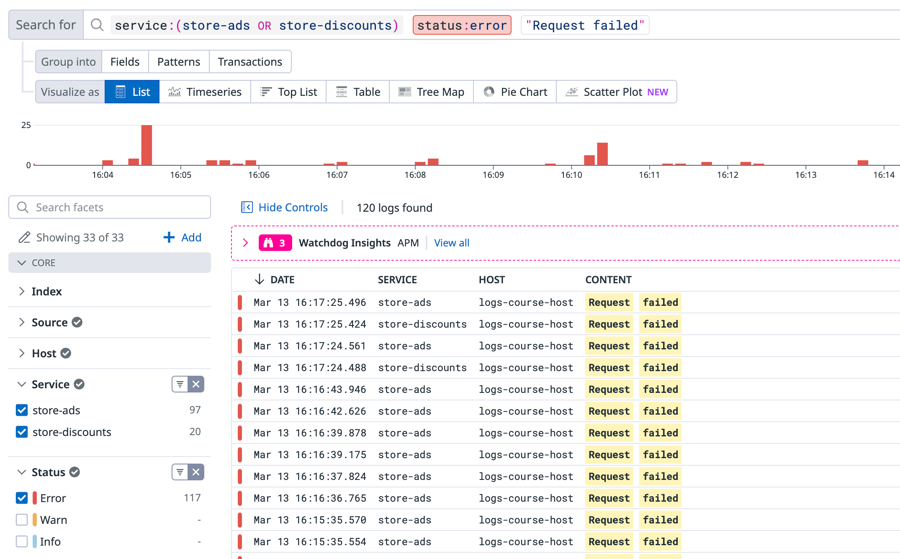
Task: Click the verified checkmark next to Service
Action: click(x=79, y=384)
